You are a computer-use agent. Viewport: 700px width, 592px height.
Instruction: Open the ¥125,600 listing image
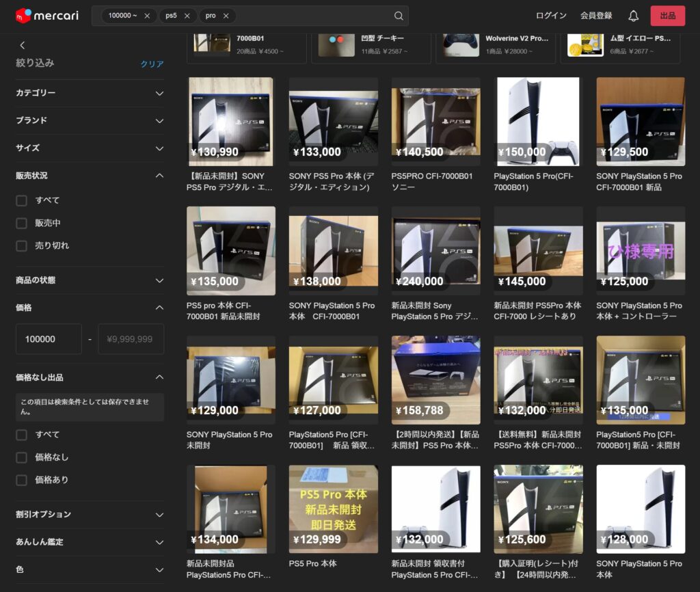coord(539,509)
